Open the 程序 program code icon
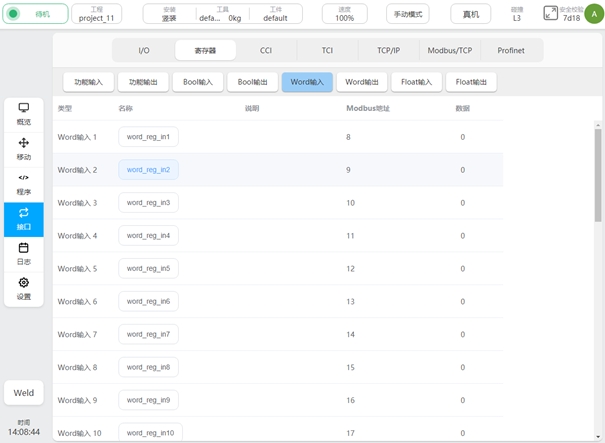The image size is (605, 443). tap(23, 184)
